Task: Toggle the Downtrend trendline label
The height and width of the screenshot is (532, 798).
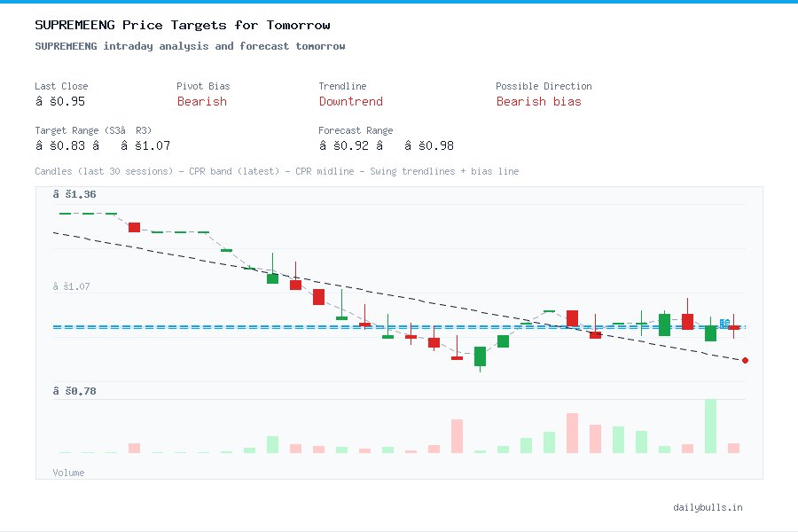Action: 351,101
